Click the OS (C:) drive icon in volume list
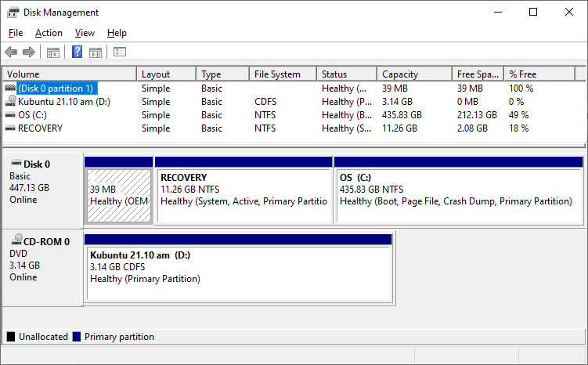The image size is (588, 365). point(10,115)
